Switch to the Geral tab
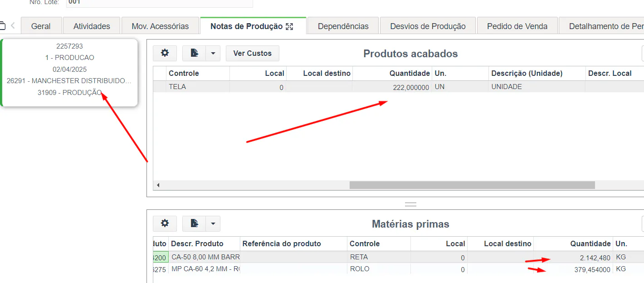The image size is (644, 283). coord(41,26)
